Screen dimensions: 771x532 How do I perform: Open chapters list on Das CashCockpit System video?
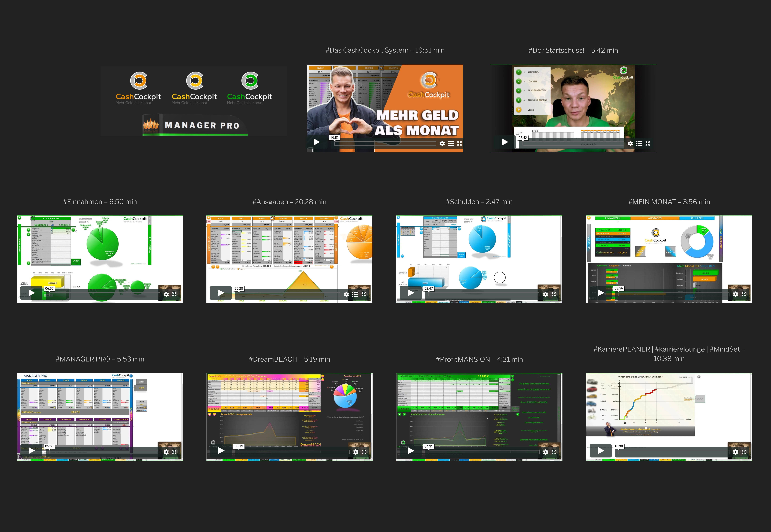(x=451, y=143)
